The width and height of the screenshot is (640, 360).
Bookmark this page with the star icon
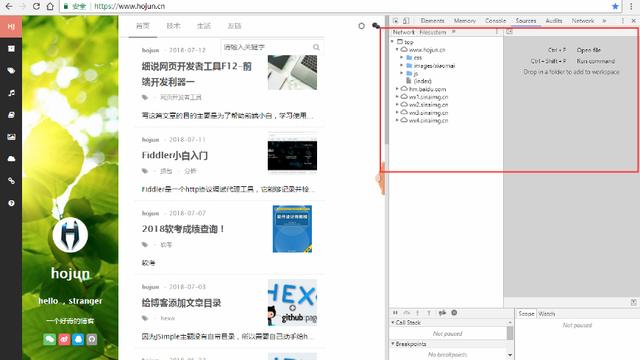[615, 7]
